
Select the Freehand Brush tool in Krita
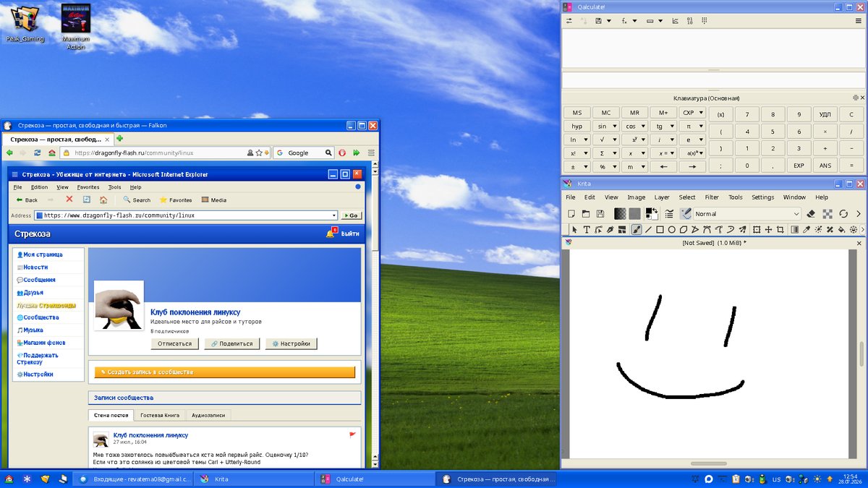[637, 230]
